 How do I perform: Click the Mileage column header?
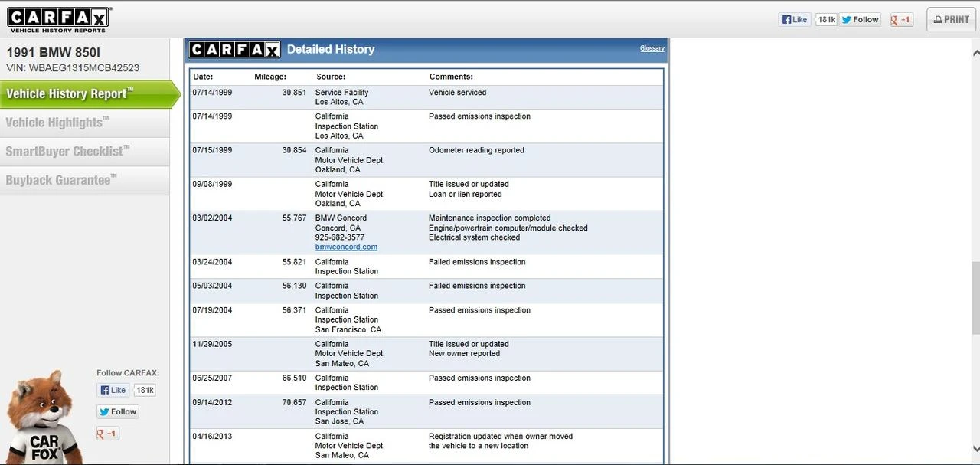tap(270, 77)
